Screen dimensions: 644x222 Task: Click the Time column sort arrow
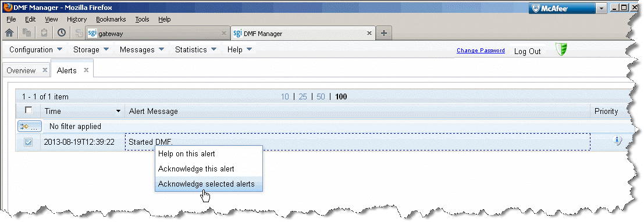118,111
